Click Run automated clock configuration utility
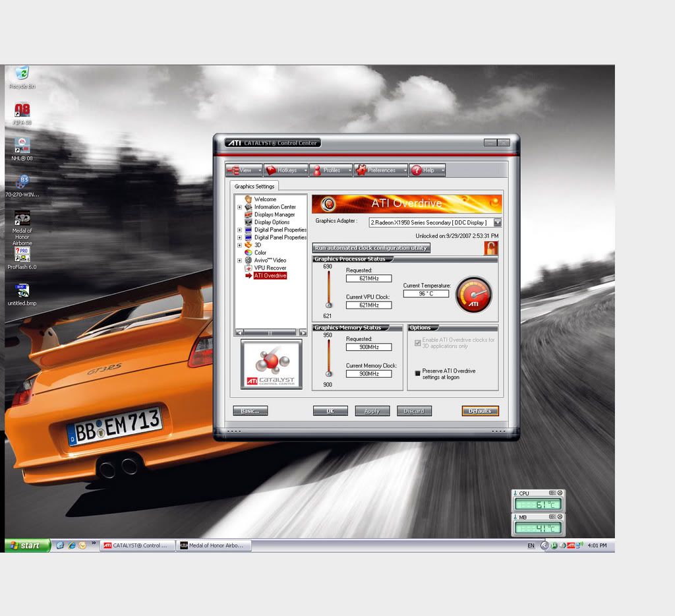This screenshot has height=616, width=675. point(371,248)
